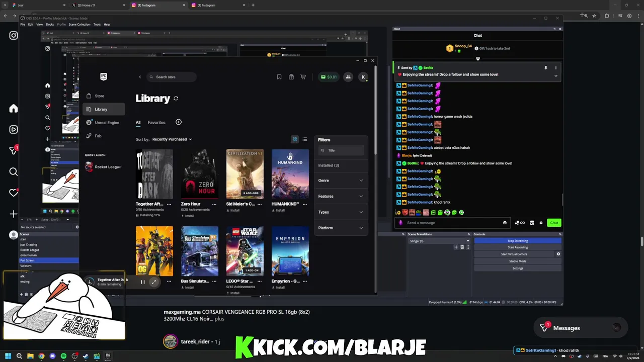Open the friends icon in Epic header

tap(348, 77)
